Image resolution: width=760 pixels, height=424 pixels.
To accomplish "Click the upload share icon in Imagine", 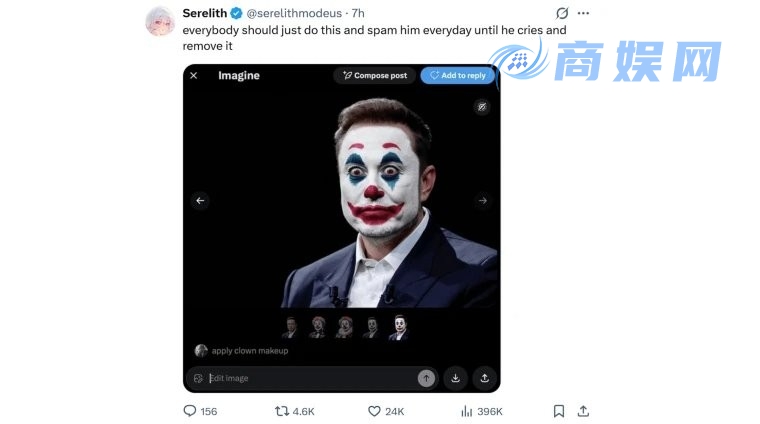I will (x=484, y=378).
